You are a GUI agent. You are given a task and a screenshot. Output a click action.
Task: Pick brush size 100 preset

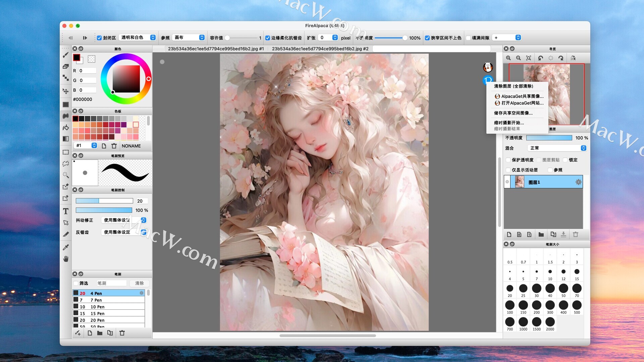pos(510,307)
